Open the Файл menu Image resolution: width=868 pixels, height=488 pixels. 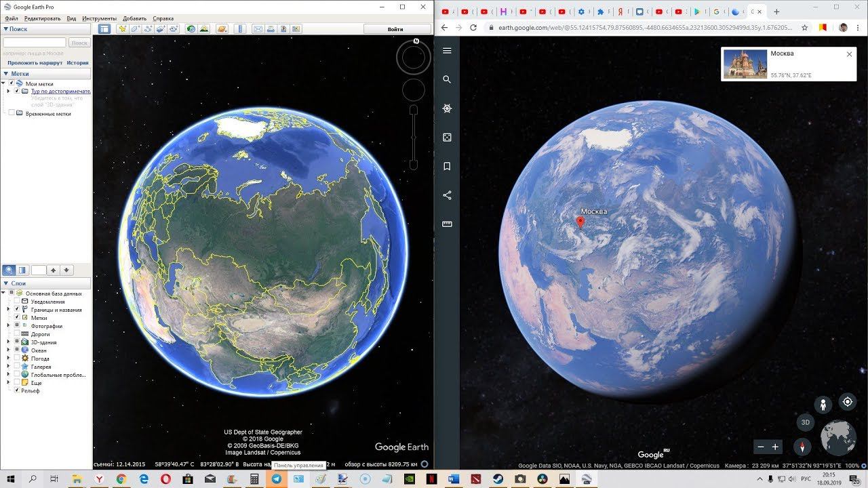pos(11,18)
